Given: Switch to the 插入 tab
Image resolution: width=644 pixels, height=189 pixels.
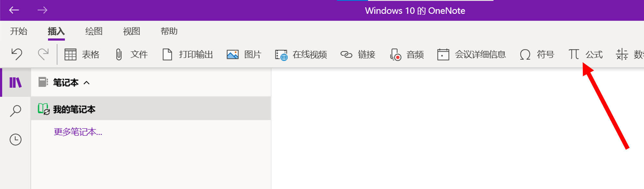Looking at the screenshot, I should click(56, 31).
